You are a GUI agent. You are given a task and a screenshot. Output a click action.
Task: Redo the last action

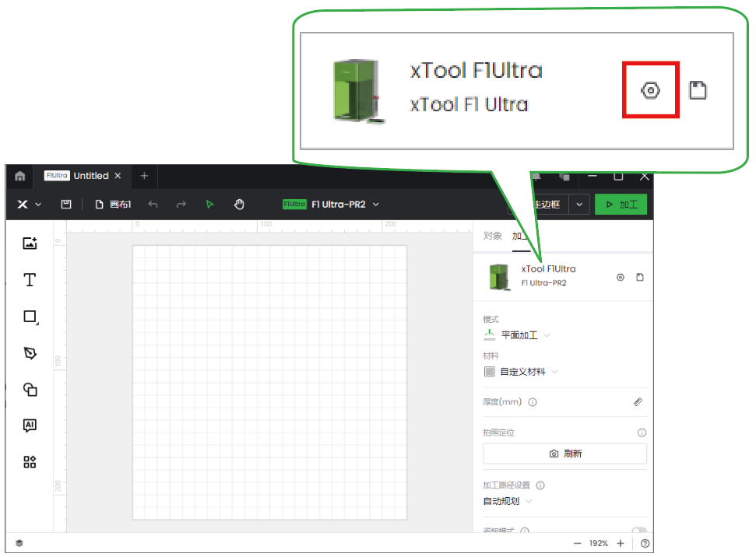pyautogui.click(x=181, y=205)
